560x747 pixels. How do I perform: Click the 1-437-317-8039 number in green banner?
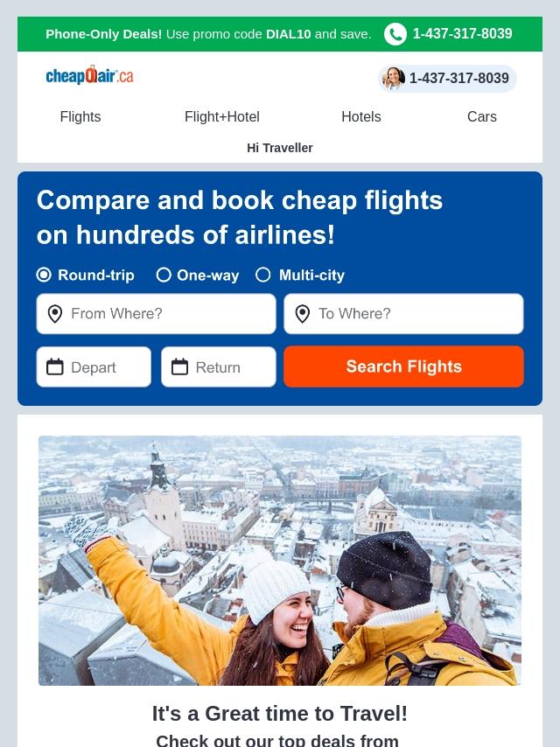pyautogui.click(x=462, y=34)
